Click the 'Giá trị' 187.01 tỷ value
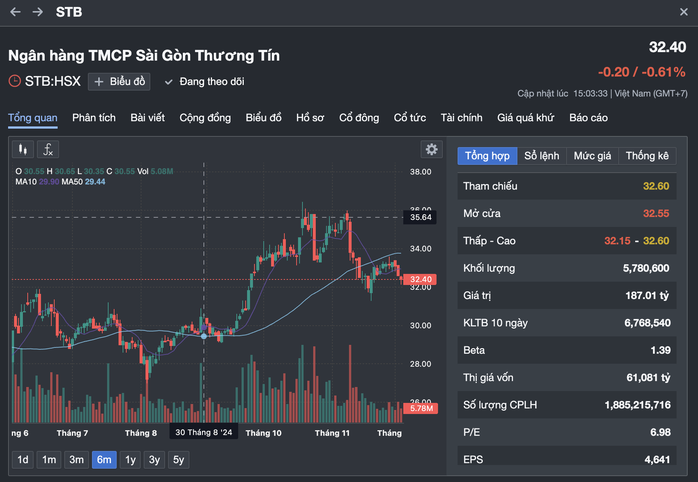 pos(647,296)
